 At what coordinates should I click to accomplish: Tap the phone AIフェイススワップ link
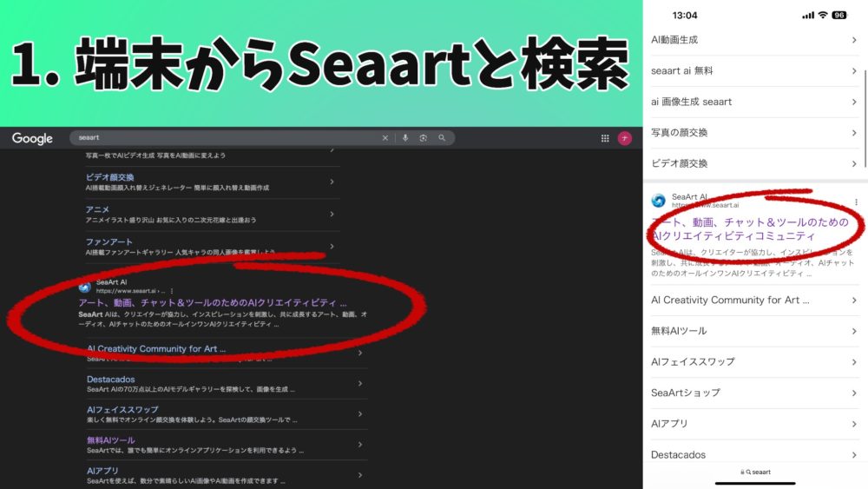click(x=693, y=362)
